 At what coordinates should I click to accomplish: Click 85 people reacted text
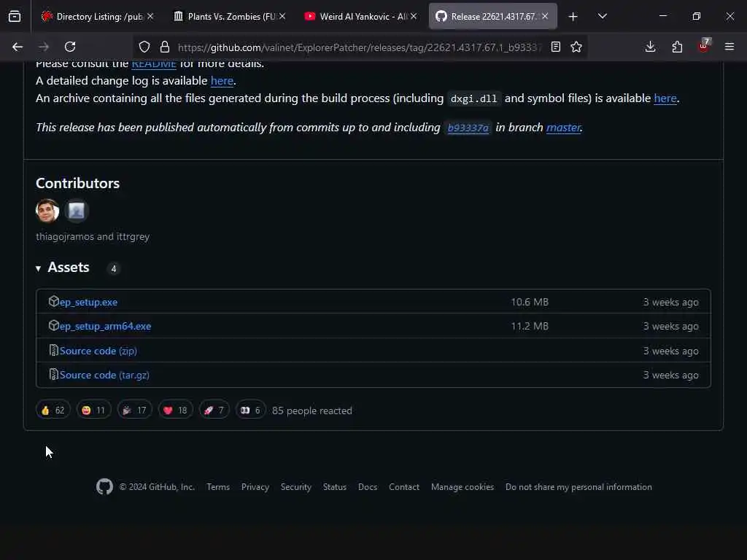pyautogui.click(x=312, y=411)
